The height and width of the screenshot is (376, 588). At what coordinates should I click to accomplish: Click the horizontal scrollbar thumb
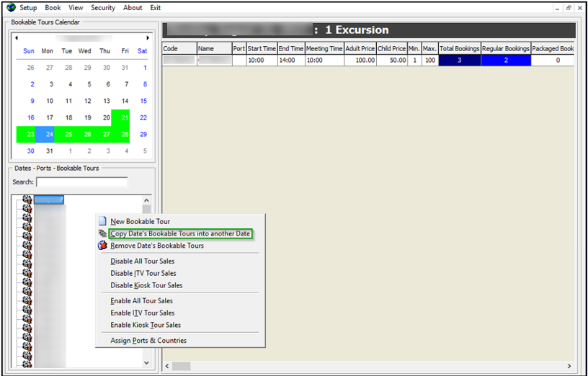click(181, 366)
